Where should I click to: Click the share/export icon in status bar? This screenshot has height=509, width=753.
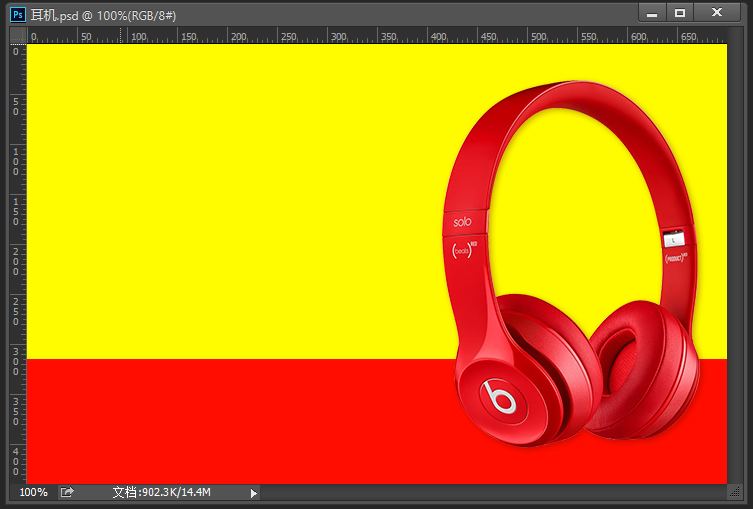(67, 492)
